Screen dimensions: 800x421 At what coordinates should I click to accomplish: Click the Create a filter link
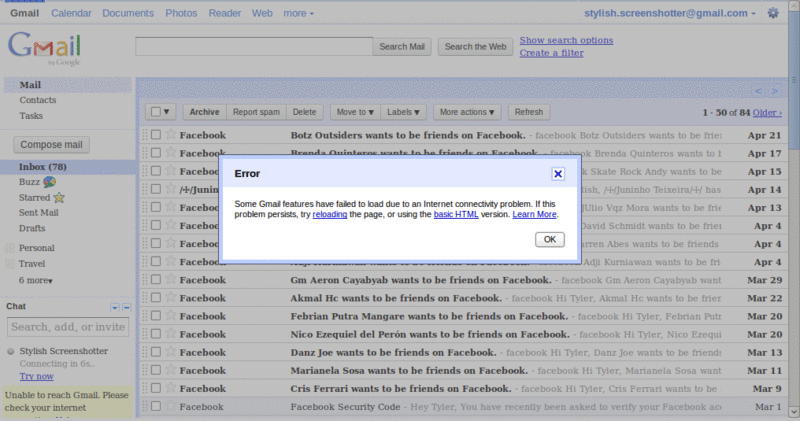[552, 53]
